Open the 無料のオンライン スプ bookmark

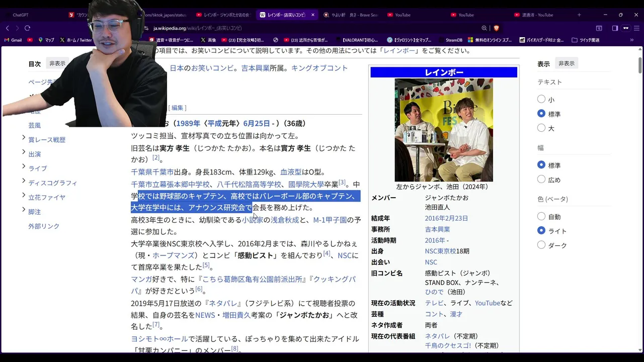490,40
